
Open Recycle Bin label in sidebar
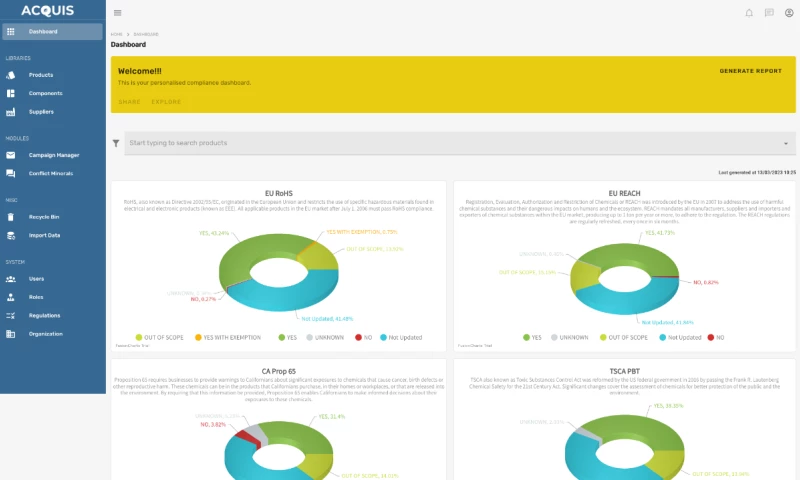[44, 217]
